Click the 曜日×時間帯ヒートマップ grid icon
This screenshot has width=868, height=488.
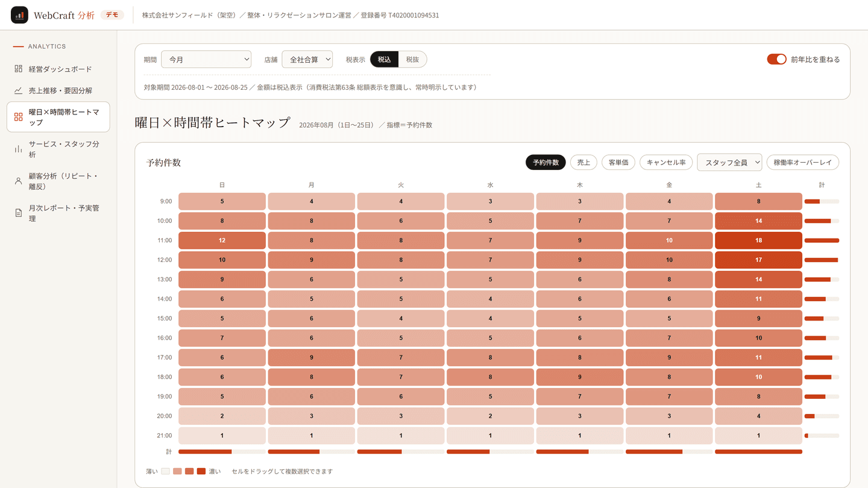point(18,117)
